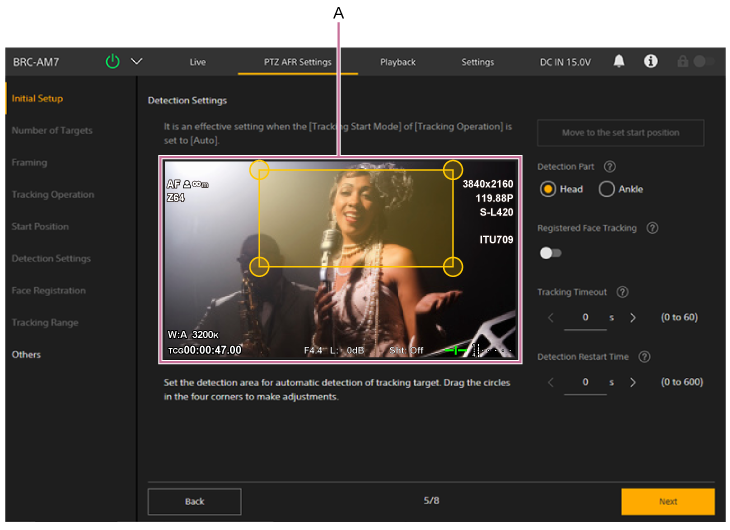Switch to the Live tab
Screen dimensions: 730x530
(x=198, y=62)
